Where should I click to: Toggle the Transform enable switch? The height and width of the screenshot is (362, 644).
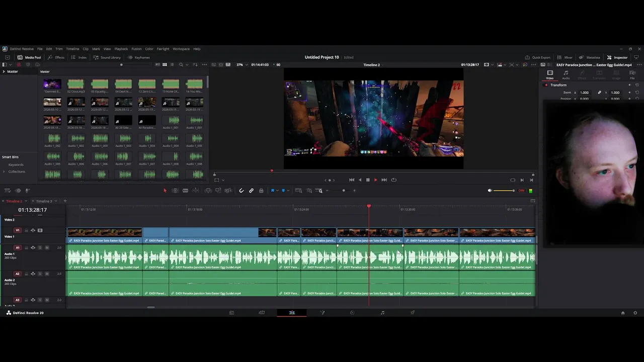[x=546, y=85]
